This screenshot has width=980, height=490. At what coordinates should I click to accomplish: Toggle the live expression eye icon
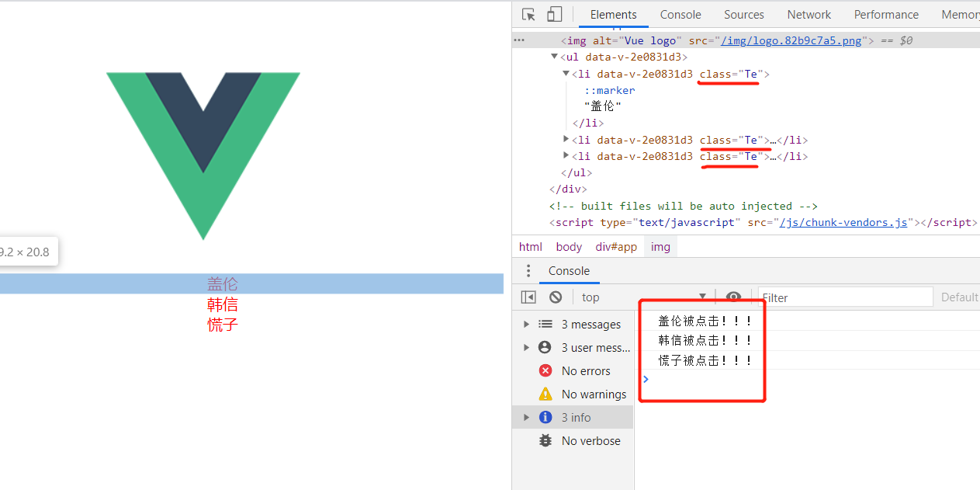pyautogui.click(x=733, y=297)
